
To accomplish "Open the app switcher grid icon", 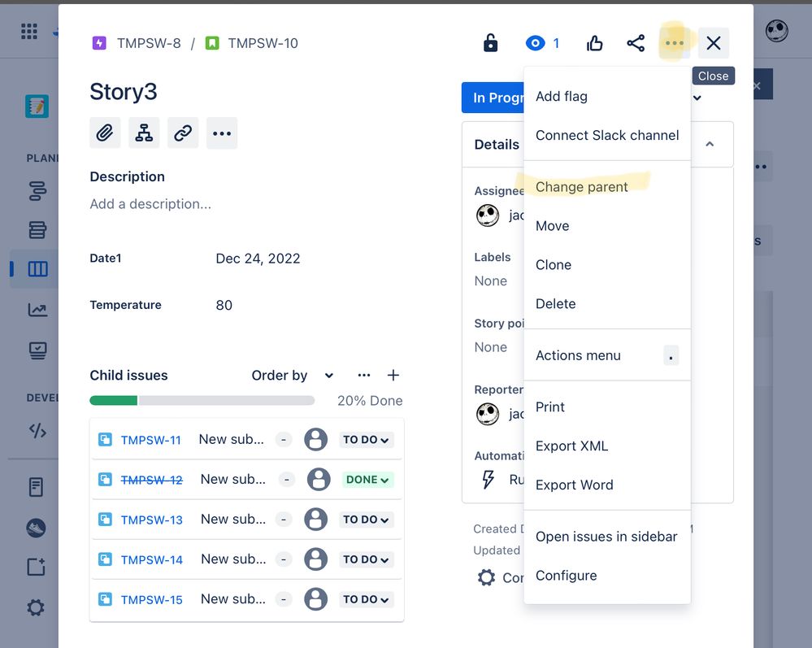I will tap(29, 31).
